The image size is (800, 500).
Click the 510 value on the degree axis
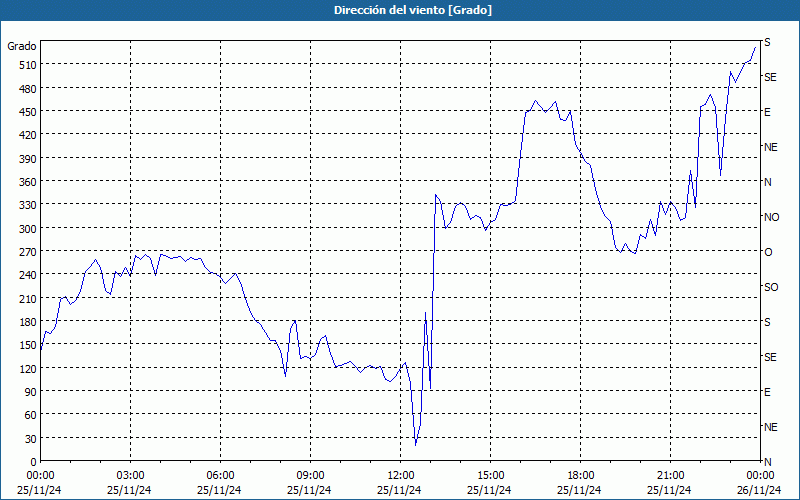click(28, 65)
